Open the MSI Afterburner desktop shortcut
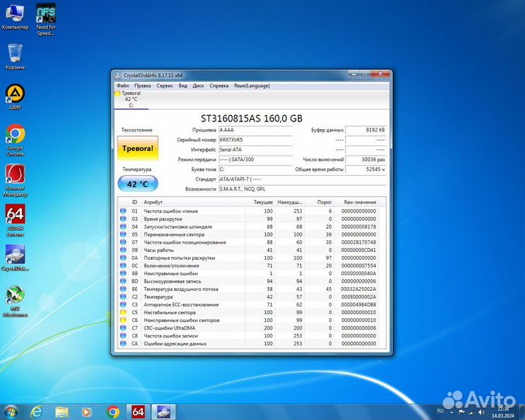The image size is (525, 420). (15, 297)
